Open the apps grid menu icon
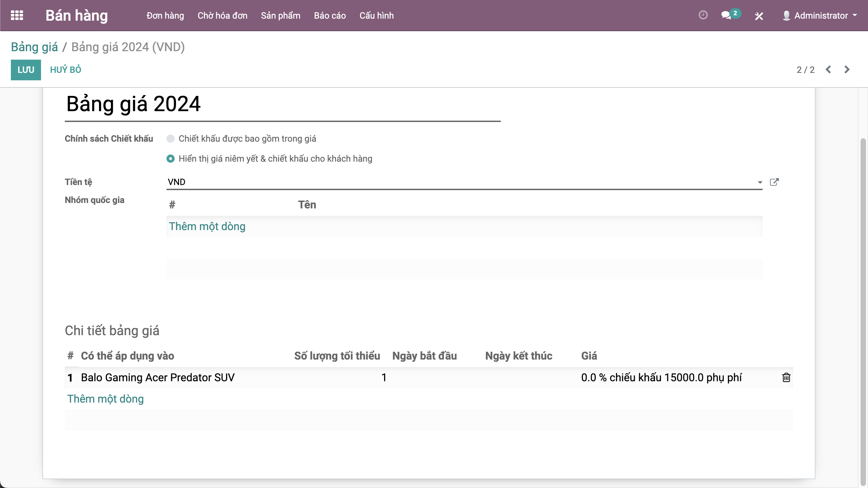This screenshot has height=488, width=868. (x=17, y=16)
